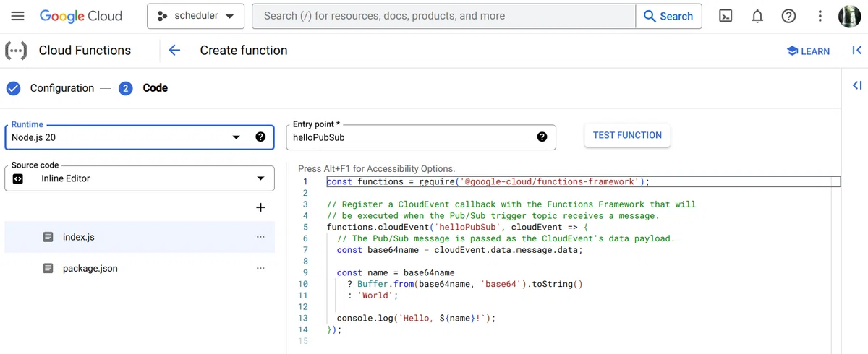Click the Inline Editor source icon
The image size is (868, 354).
pyautogui.click(x=18, y=178)
